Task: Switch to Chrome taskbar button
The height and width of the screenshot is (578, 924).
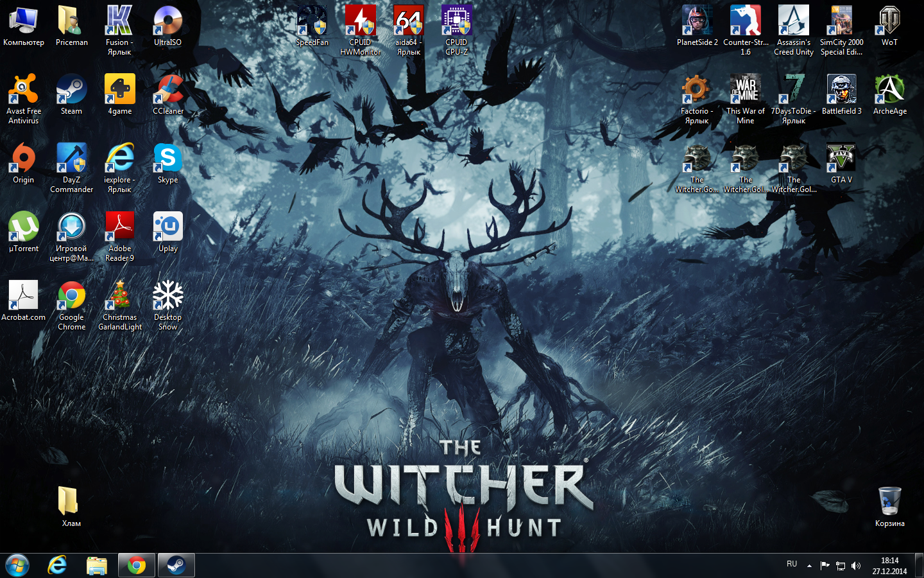Action: tap(136, 565)
